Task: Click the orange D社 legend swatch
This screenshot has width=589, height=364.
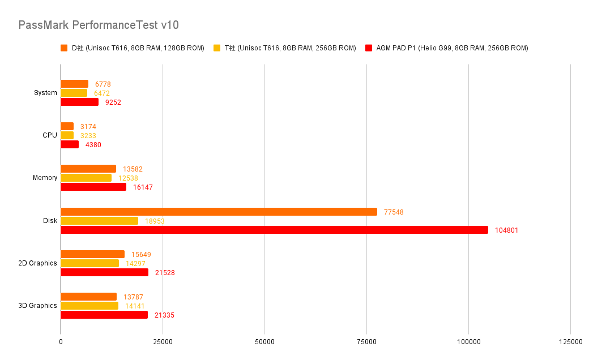Action: 64,48
